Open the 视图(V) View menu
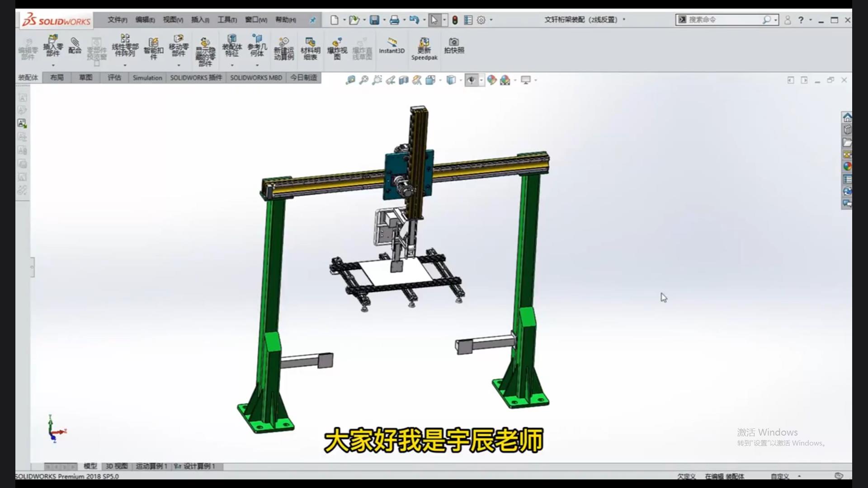Screen dimensions: 868x488 pyautogui.click(x=173, y=20)
